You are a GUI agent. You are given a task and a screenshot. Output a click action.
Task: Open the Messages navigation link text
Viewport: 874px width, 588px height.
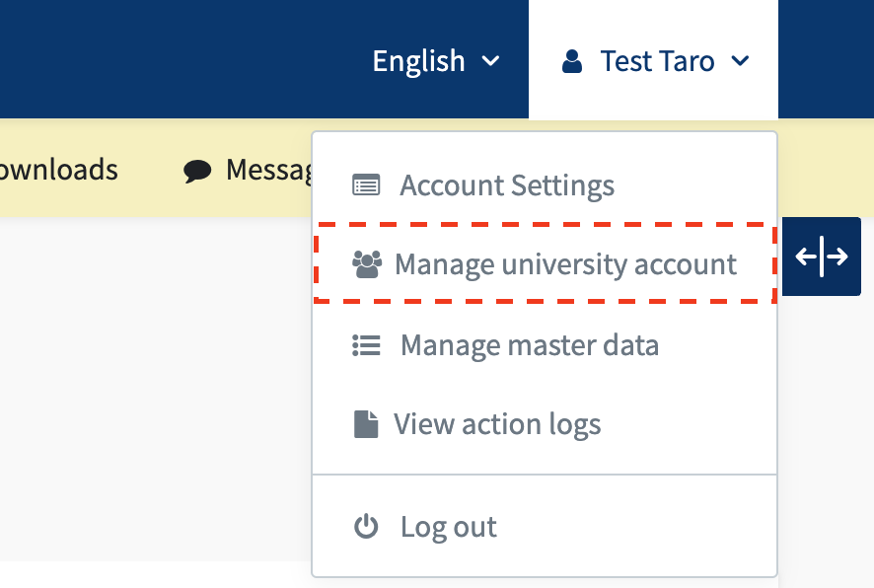(268, 170)
